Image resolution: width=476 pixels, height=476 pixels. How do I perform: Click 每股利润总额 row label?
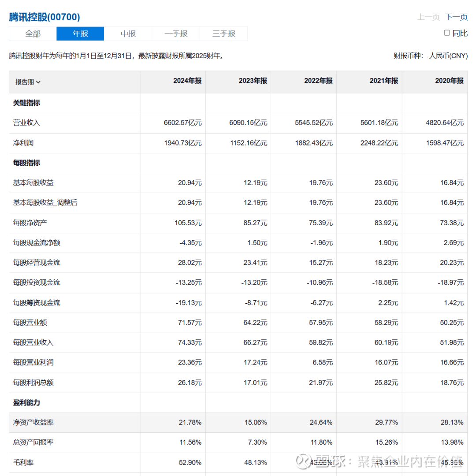(x=33, y=383)
